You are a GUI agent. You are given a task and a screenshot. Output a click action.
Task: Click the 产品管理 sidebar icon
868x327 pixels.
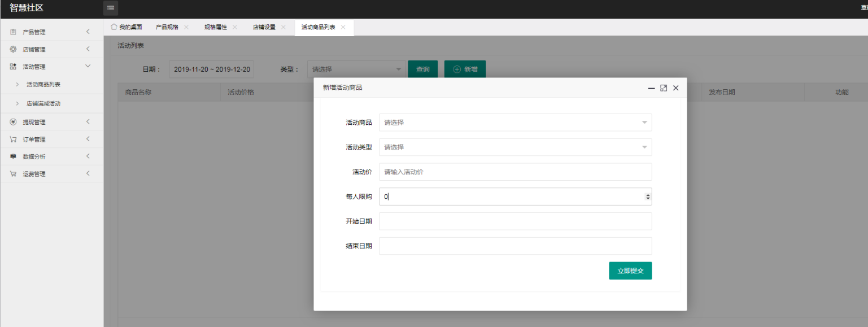13,32
